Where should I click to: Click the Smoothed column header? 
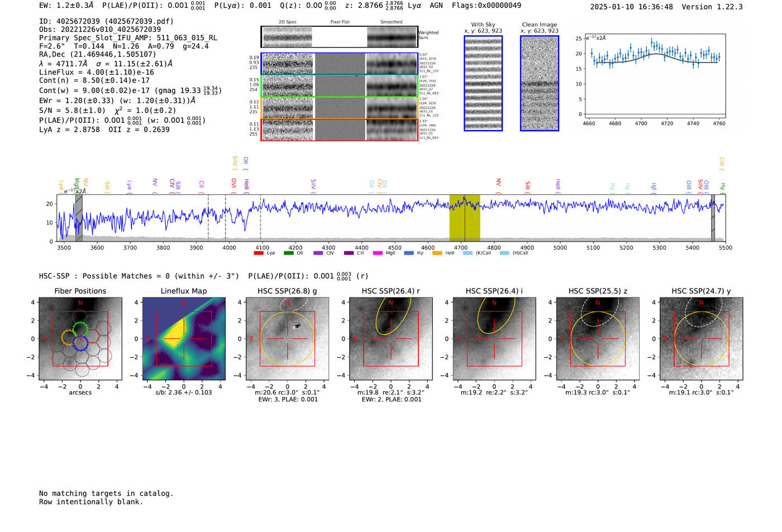392,22
